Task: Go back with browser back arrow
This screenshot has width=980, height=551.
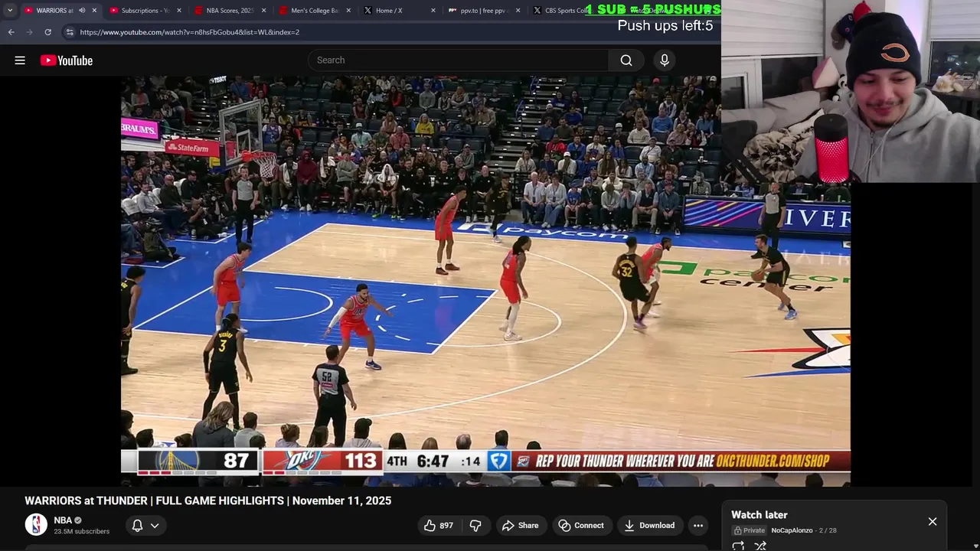Action: (x=11, y=32)
